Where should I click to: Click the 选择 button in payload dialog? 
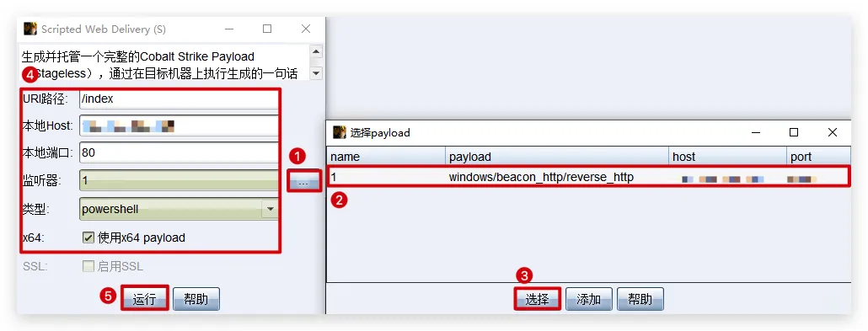537,300
